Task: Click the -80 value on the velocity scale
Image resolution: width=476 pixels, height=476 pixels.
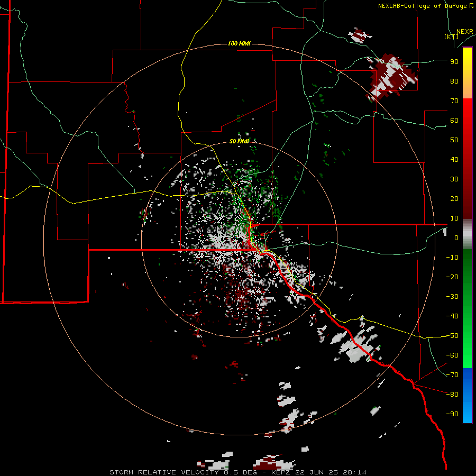Action: click(452, 395)
